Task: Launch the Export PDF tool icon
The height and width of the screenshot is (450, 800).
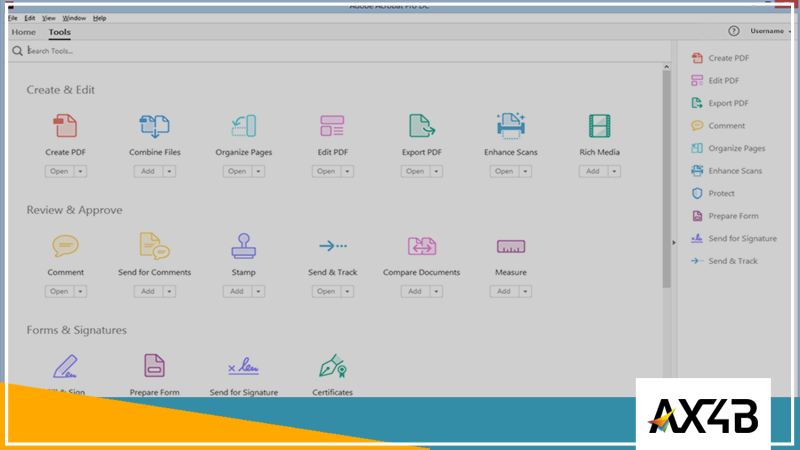Action: 421,126
